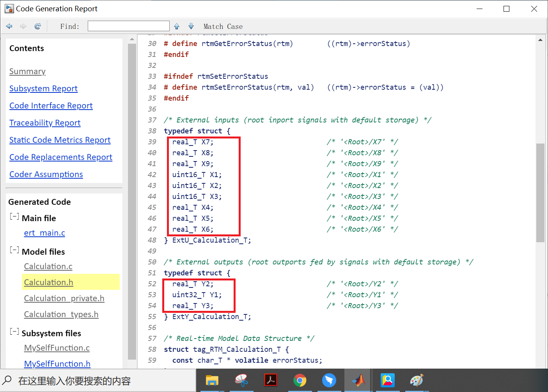Click the code pane scrollbar thumb
Screen dimensions: 548x392
point(540,193)
